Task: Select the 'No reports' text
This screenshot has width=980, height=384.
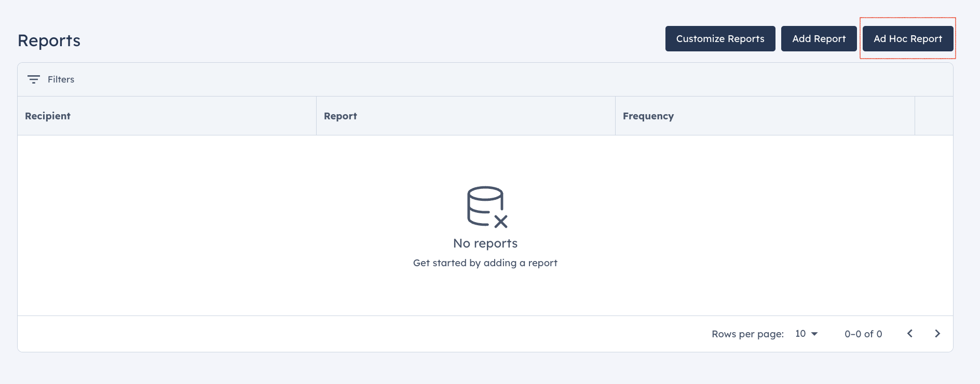Action: tap(485, 243)
